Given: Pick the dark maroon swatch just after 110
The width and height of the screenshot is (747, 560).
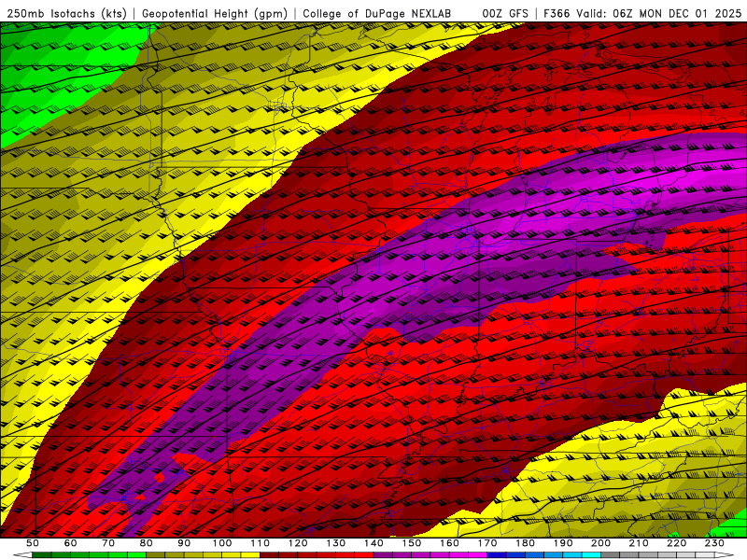Looking at the screenshot, I should [x=269, y=554].
